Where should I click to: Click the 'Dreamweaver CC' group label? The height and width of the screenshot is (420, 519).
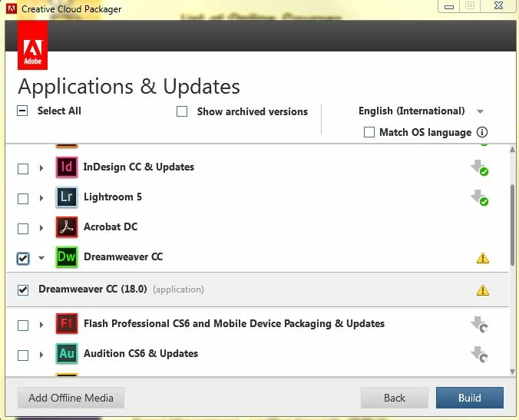coord(123,256)
